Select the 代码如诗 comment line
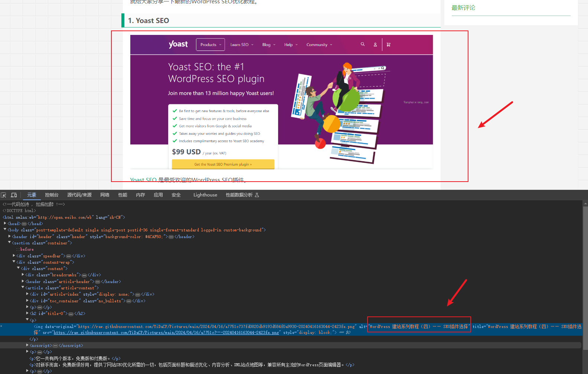The image size is (588, 374). [x=34, y=204]
